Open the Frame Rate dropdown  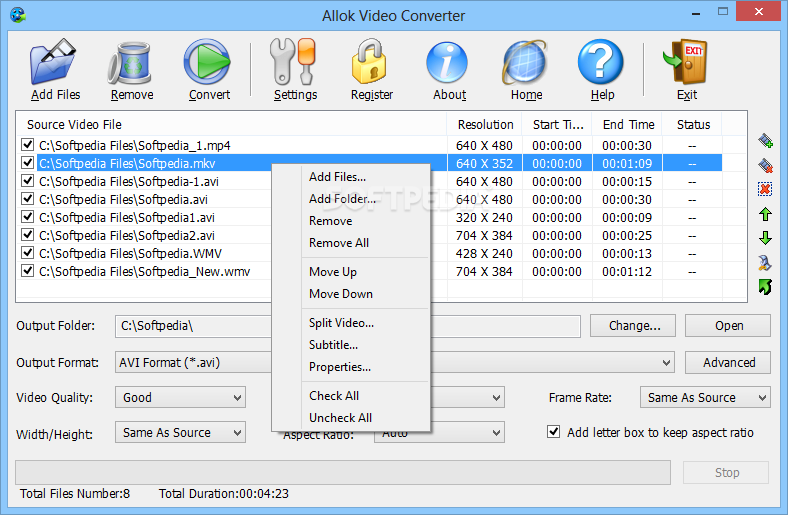point(705,397)
